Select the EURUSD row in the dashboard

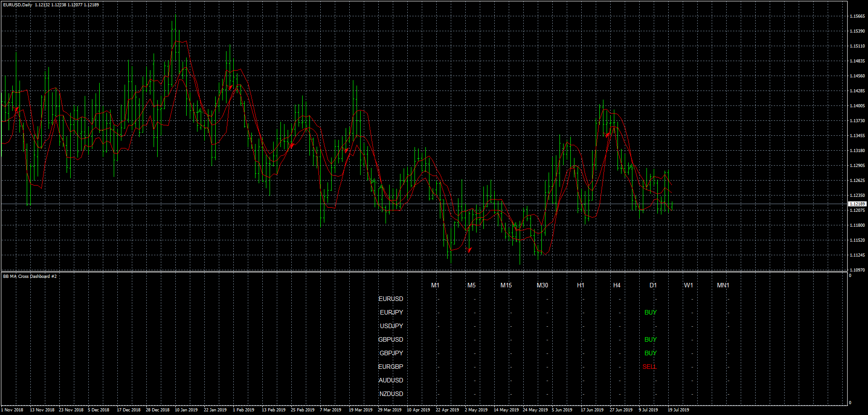[391, 299]
